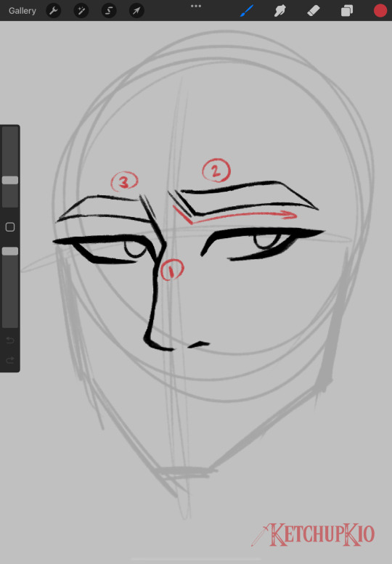
Task: Open the Adjustments magic wand menu
Action: click(x=81, y=11)
